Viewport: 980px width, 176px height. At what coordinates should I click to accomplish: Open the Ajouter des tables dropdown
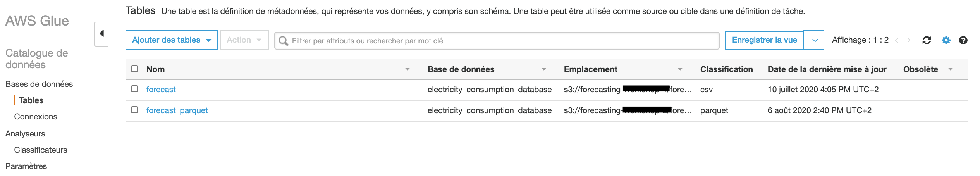[171, 40]
